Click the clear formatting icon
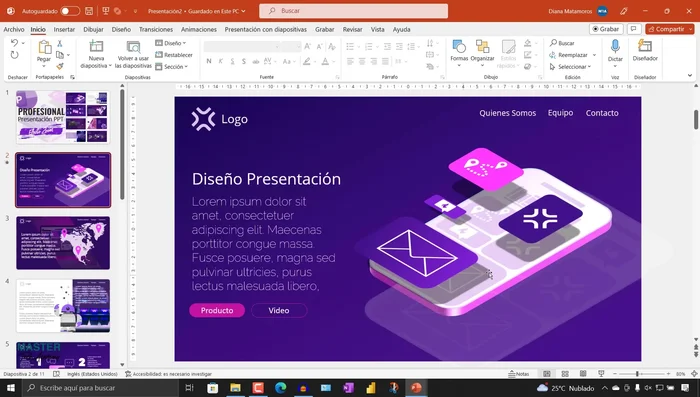The image size is (700, 397). [332, 46]
